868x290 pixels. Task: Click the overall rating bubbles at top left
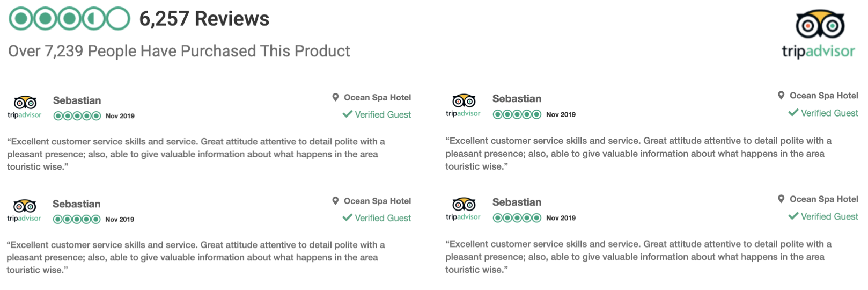coord(69,19)
